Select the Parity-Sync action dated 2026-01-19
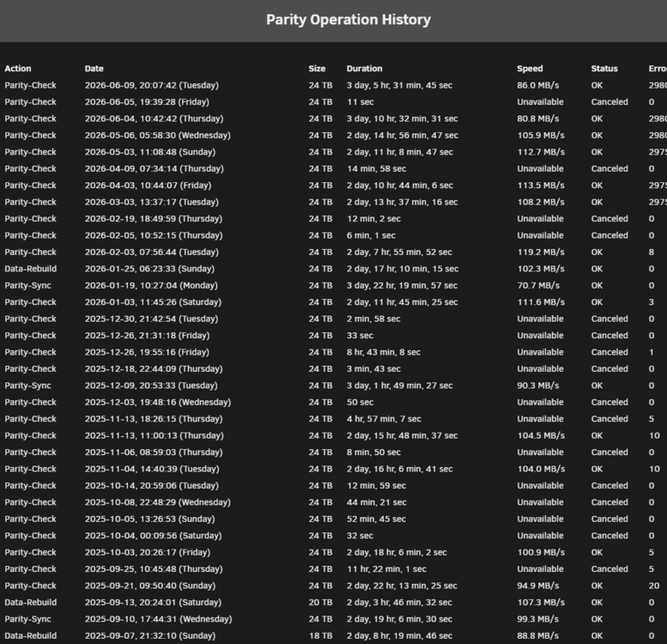The image size is (667, 644). click(x=28, y=285)
